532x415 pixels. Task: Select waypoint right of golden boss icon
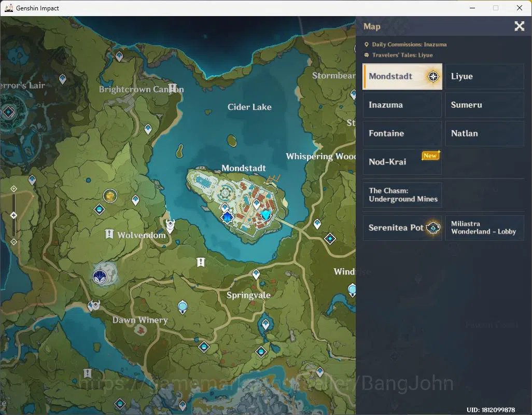click(135, 200)
